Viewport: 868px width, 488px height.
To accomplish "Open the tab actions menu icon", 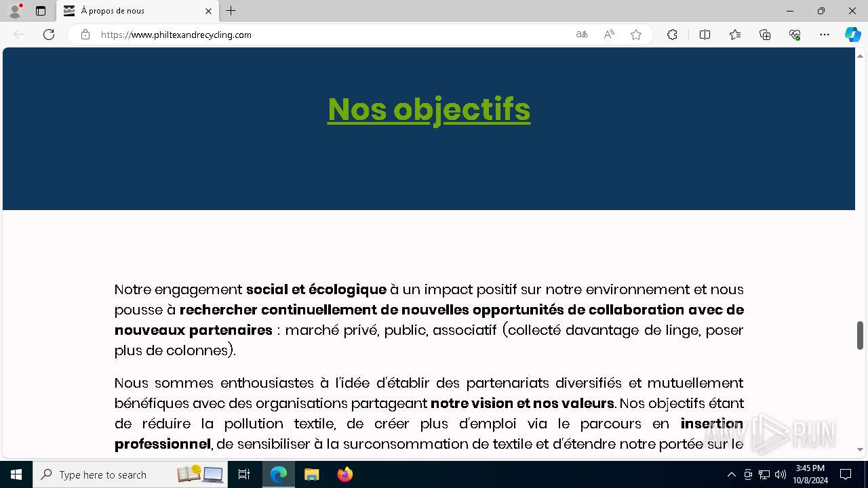I will click(x=41, y=11).
